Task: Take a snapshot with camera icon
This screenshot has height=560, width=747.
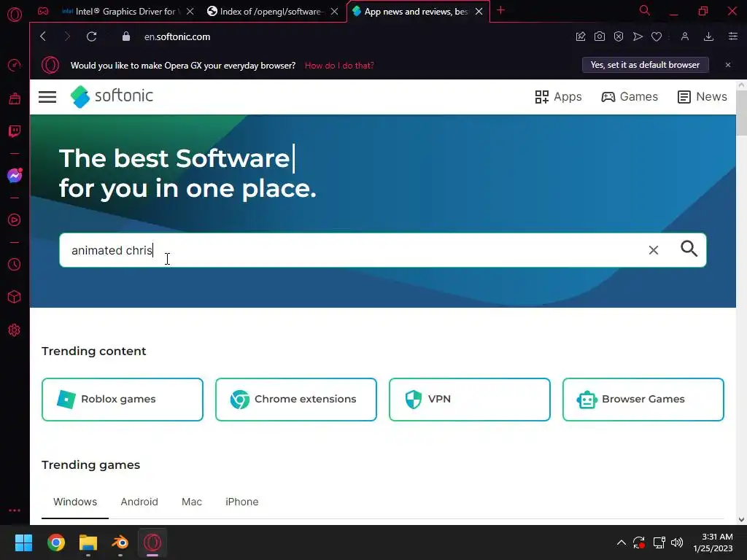Action: click(x=600, y=36)
